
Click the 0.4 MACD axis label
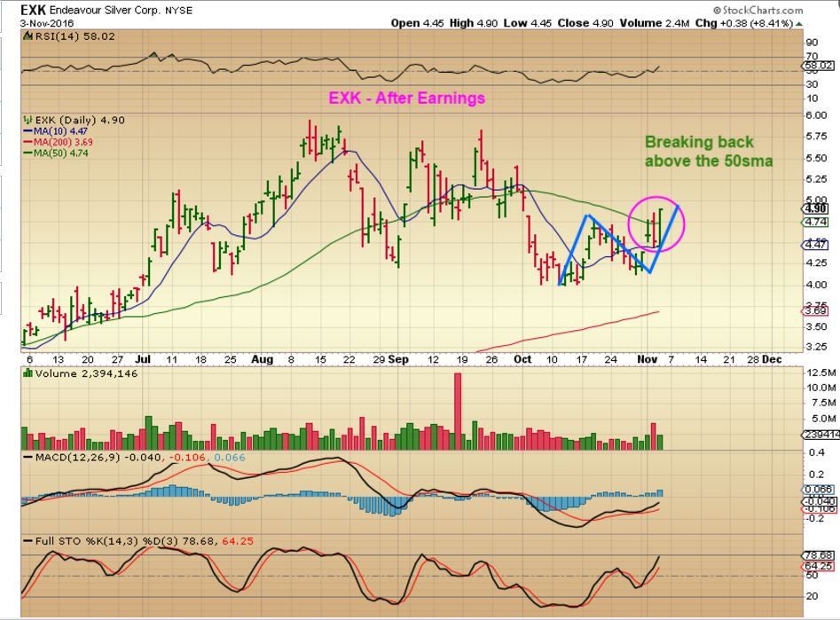pyautogui.click(x=817, y=453)
